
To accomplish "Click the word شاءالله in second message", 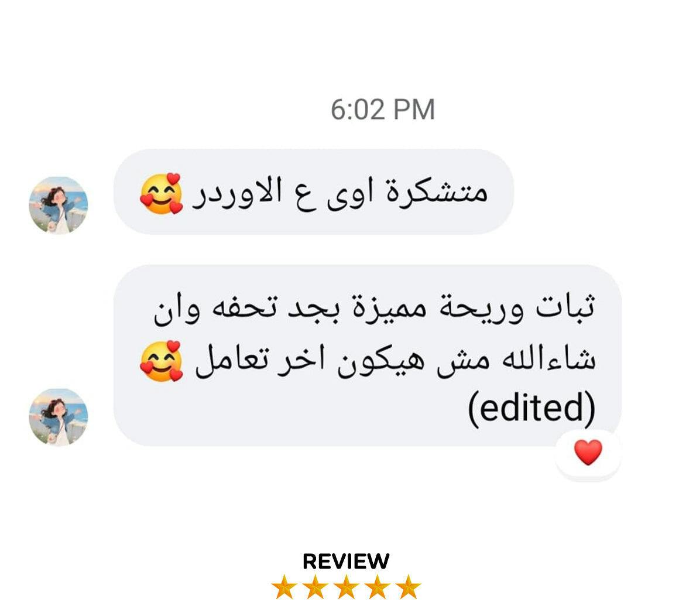I will pyautogui.click(x=549, y=360).
